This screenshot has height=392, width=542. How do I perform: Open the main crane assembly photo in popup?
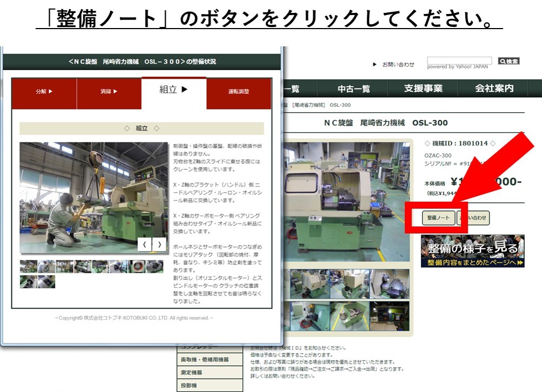click(94, 198)
